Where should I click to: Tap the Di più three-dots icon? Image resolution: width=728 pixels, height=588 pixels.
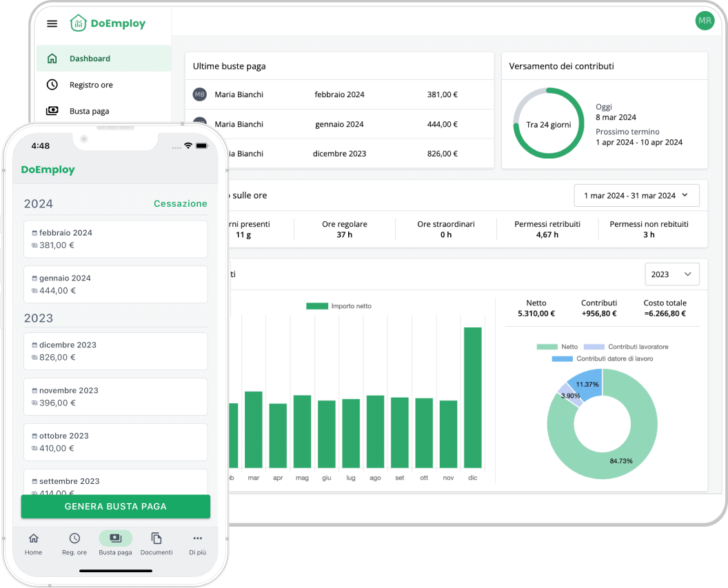pos(198,538)
